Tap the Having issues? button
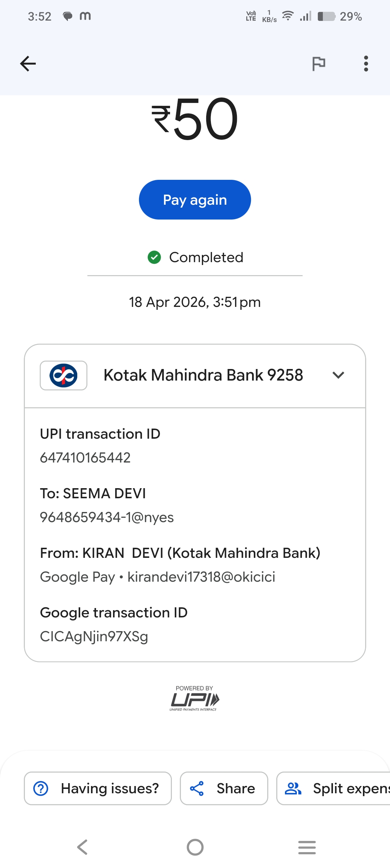The image size is (390, 868). (97, 788)
